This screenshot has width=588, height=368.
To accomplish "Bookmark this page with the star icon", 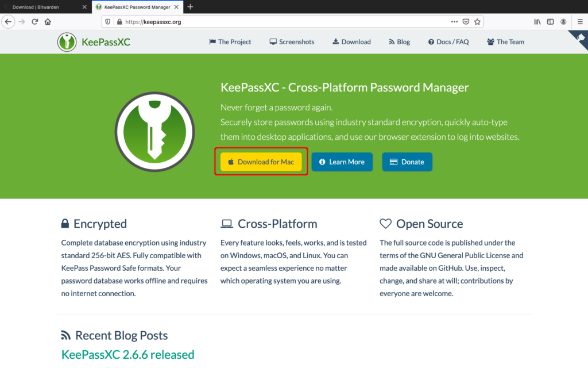I will (477, 22).
